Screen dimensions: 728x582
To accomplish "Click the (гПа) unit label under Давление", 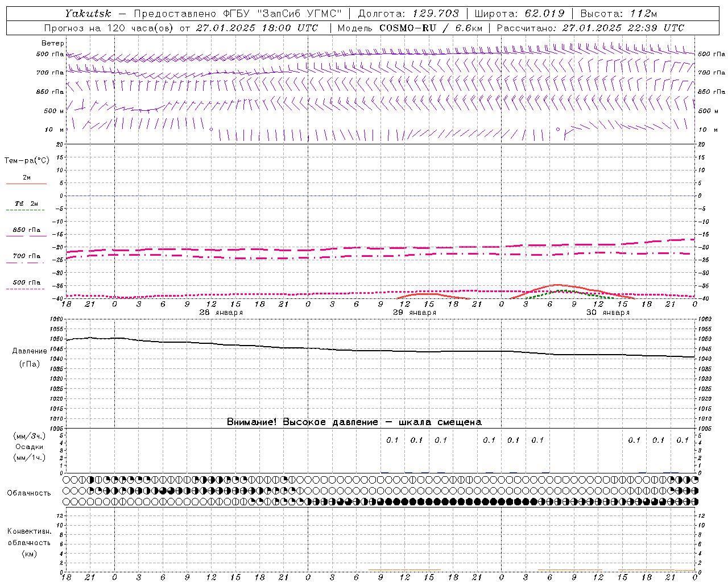I will coord(29,364).
